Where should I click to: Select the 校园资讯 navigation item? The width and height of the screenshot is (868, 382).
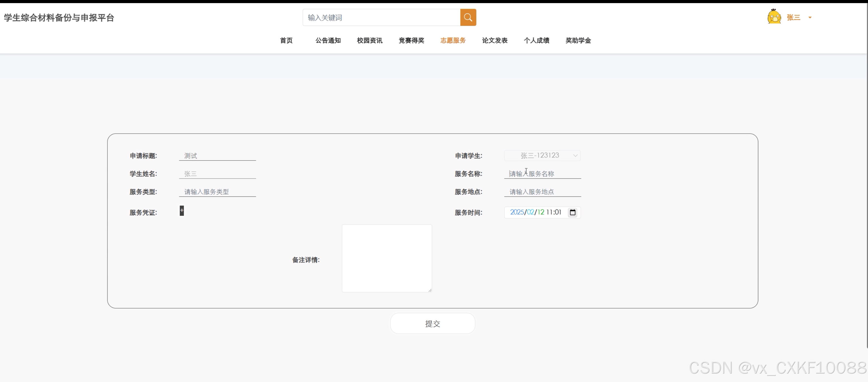click(370, 40)
